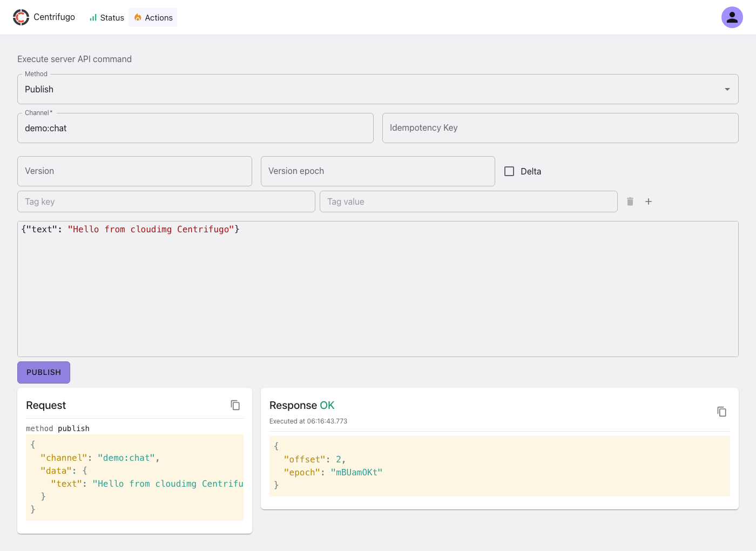Focus the Version input field
This screenshot has width=756, height=551.
point(134,171)
